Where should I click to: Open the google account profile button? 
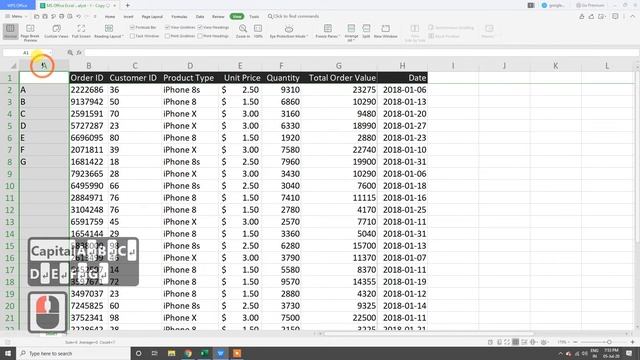[553, 5]
